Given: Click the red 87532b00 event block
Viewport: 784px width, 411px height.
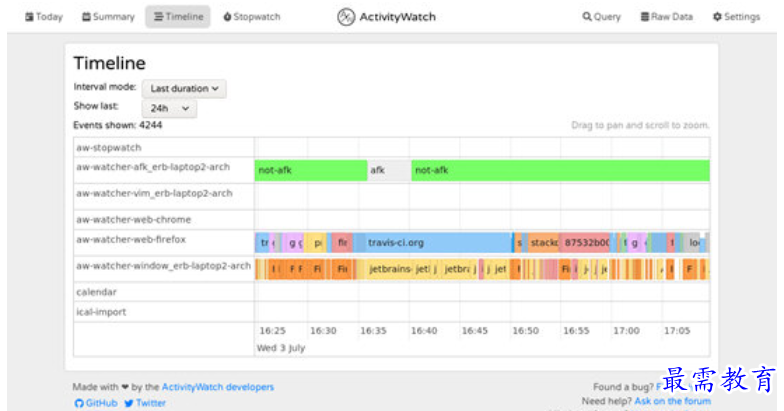Looking at the screenshot, I should (586, 242).
